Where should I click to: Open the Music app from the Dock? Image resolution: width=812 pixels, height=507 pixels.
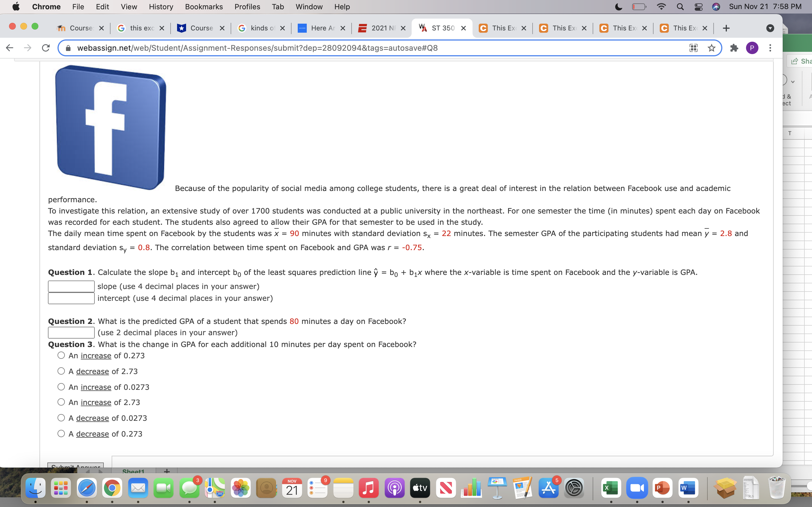[x=369, y=488]
